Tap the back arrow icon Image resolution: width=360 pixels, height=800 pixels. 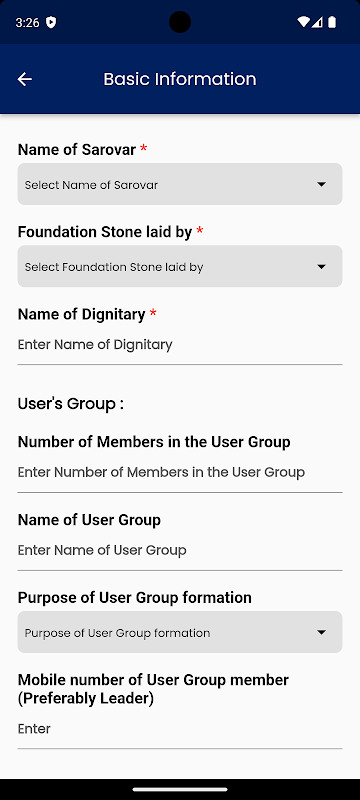[x=24, y=79]
